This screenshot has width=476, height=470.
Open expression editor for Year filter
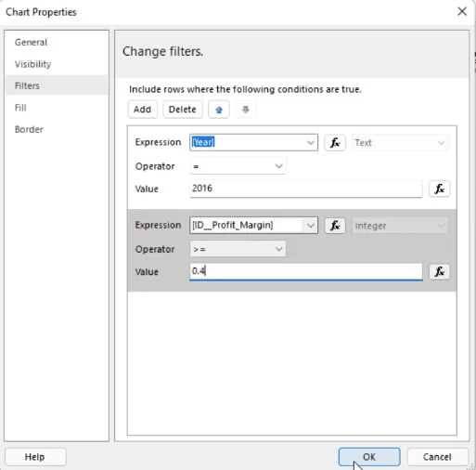[335, 143]
